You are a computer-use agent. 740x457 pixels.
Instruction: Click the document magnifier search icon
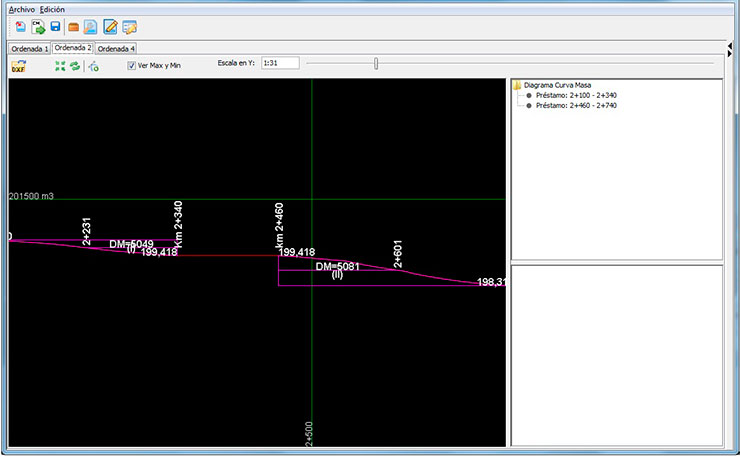tap(90, 27)
